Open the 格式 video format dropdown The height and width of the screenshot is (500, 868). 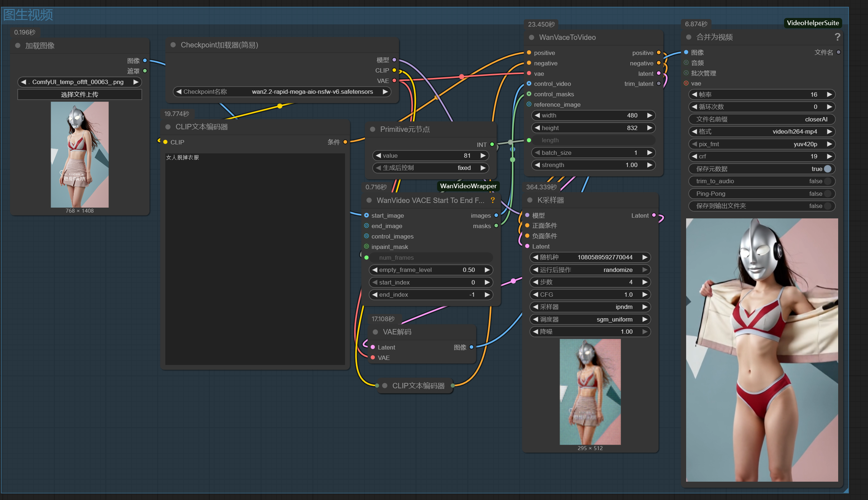762,131
